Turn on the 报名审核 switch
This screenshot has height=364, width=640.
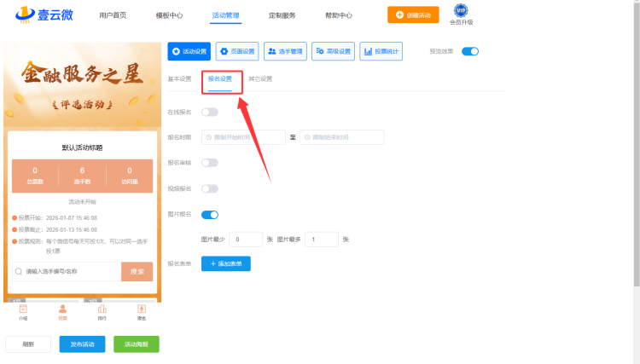(210, 163)
